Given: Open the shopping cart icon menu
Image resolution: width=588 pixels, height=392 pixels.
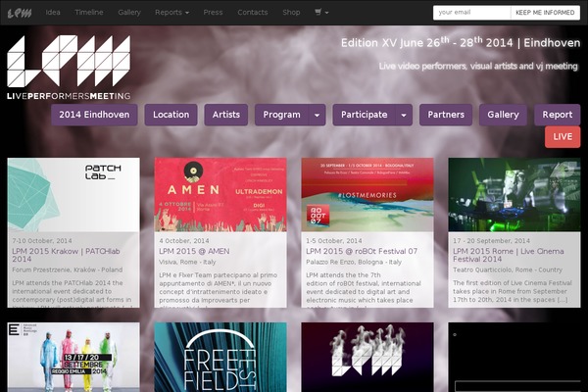Looking at the screenshot, I should pyautogui.click(x=321, y=13).
